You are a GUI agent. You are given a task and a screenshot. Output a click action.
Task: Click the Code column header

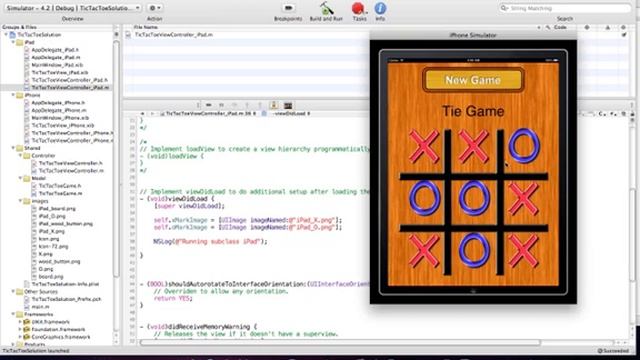pyautogui.click(x=560, y=27)
